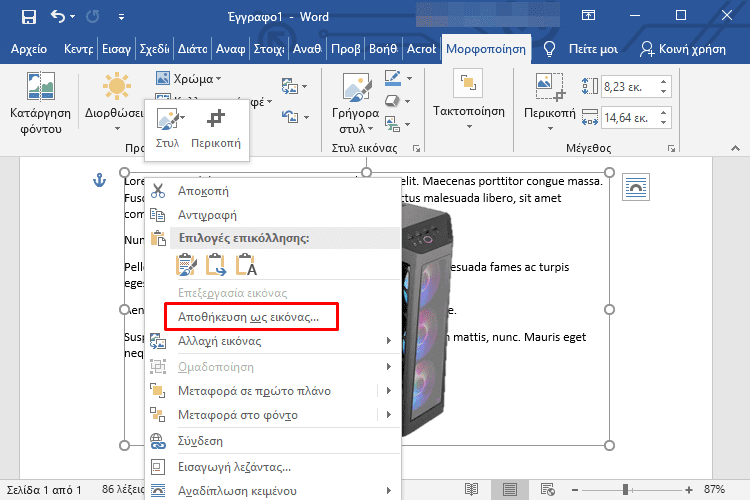Viewport: 750px width, 500px height.
Task: Click the anchor icon beside the document text
Action: coord(99,180)
